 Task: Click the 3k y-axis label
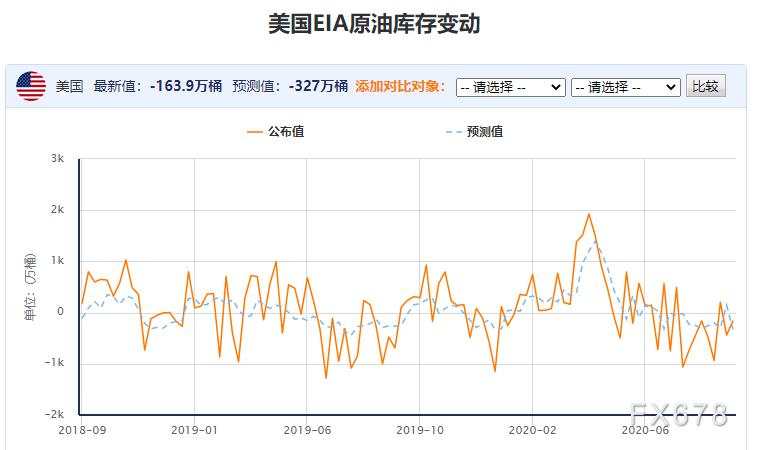tap(57, 159)
